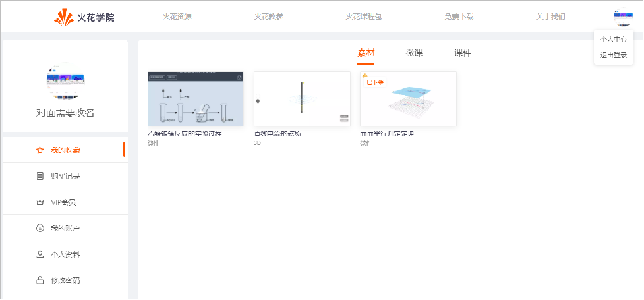Click the round profile picture in the sidebar
Image resolution: width=644 pixels, height=300 pixels.
click(x=65, y=82)
